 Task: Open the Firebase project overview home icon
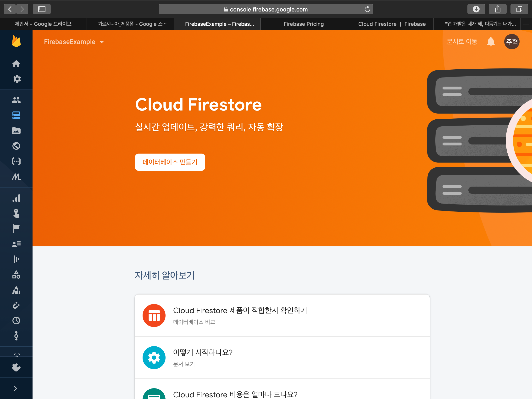point(16,64)
